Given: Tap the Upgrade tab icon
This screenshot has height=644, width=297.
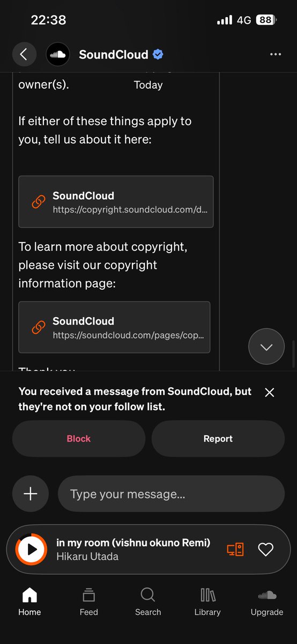Looking at the screenshot, I should click(x=267, y=595).
